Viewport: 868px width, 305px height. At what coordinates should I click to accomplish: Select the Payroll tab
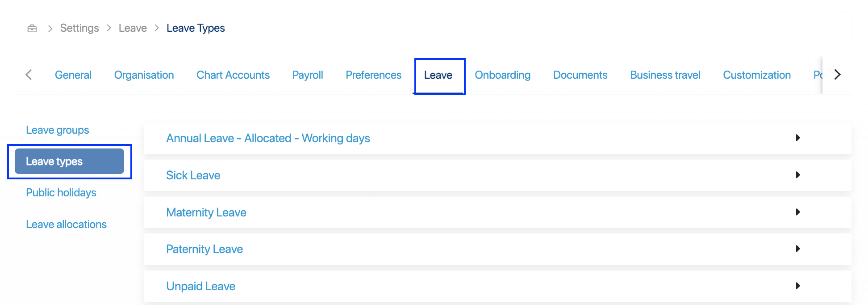[308, 75]
